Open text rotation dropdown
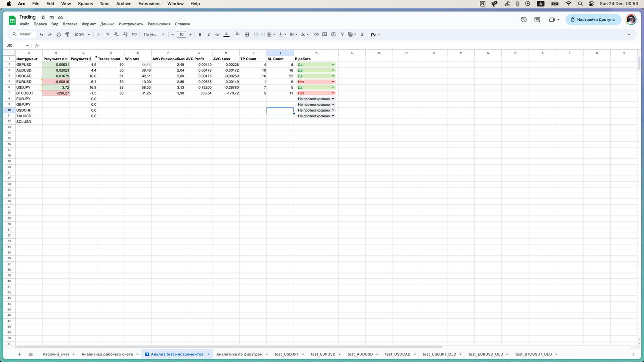Screen dimensions: 644x362 (304, 35)
